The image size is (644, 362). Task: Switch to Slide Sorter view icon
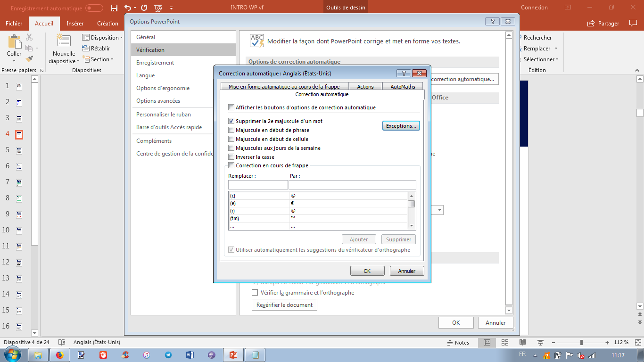(x=505, y=342)
